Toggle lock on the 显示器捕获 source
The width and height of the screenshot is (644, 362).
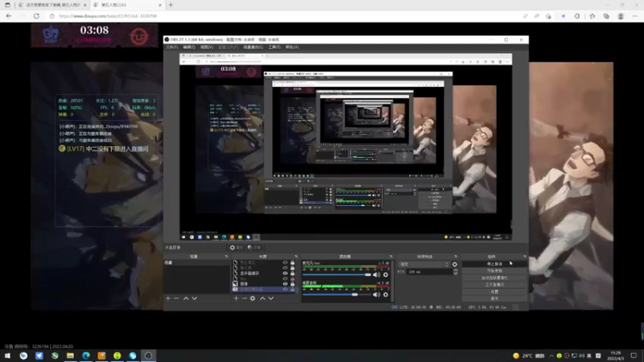[292, 274]
